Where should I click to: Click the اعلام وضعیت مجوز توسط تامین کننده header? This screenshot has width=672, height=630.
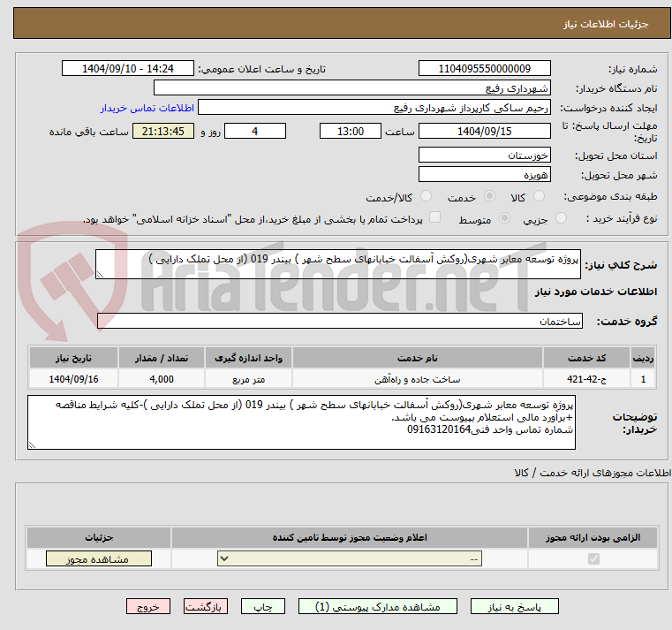click(x=350, y=537)
